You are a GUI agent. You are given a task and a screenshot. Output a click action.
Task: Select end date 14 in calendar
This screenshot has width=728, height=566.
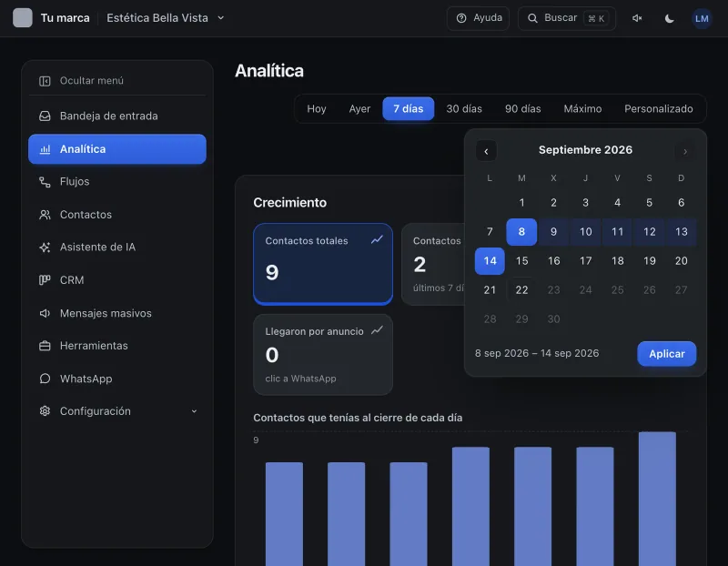pos(490,261)
